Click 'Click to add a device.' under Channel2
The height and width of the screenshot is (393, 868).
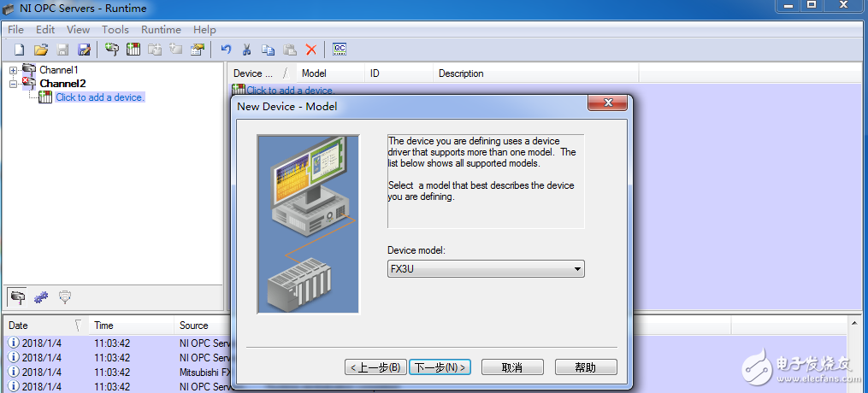tap(100, 97)
